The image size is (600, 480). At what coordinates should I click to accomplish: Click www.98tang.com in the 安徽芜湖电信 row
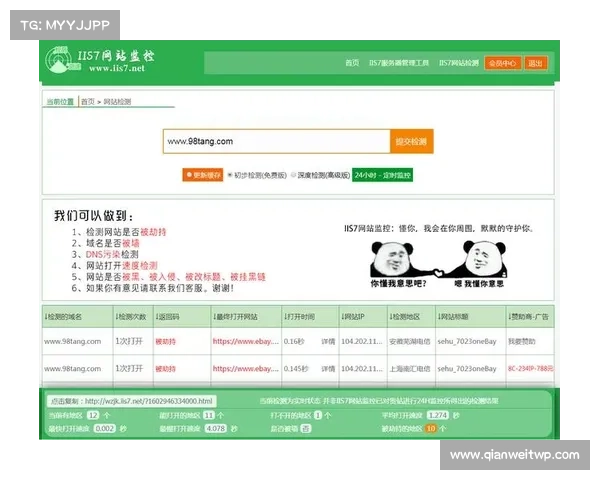[x=73, y=341]
